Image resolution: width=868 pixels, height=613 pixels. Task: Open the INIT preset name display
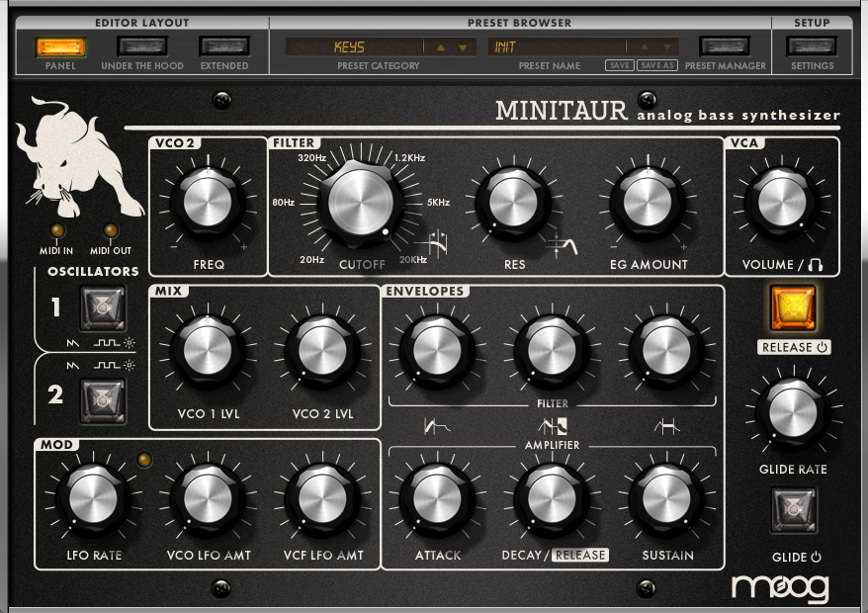tap(557, 47)
